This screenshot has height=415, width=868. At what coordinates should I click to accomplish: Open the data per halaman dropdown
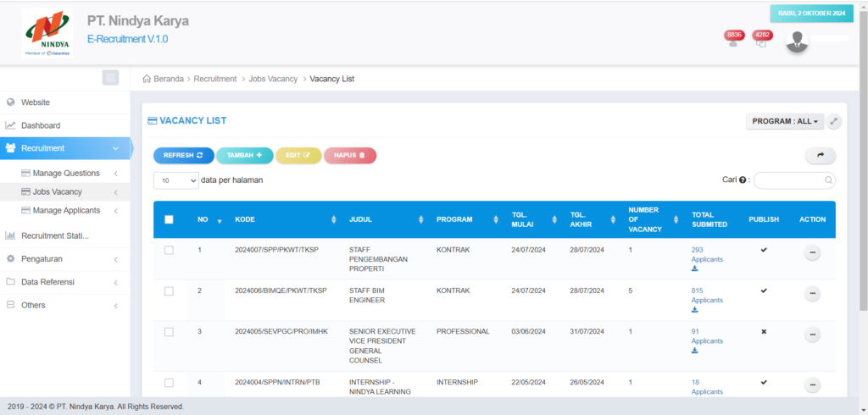(x=175, y=180)
